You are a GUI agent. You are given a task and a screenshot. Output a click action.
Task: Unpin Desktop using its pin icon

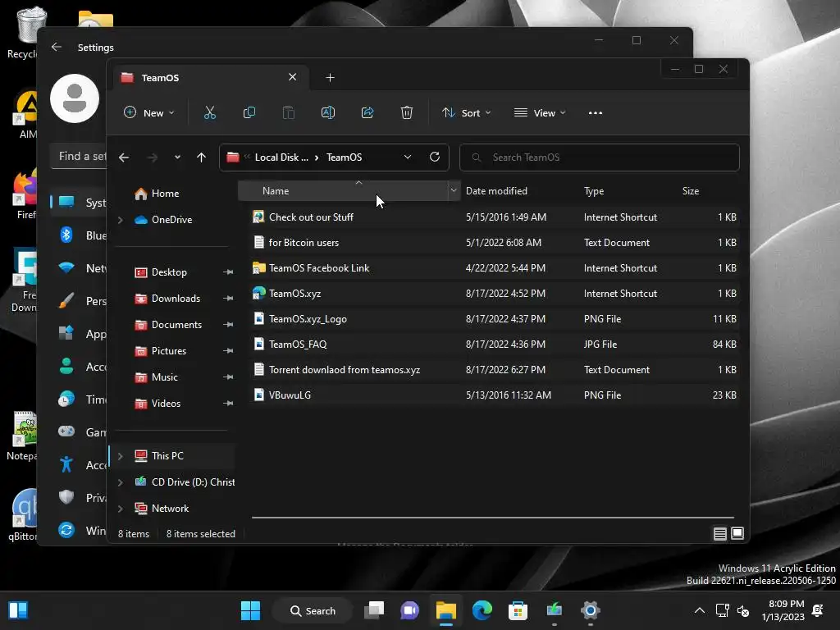(228, 272)
